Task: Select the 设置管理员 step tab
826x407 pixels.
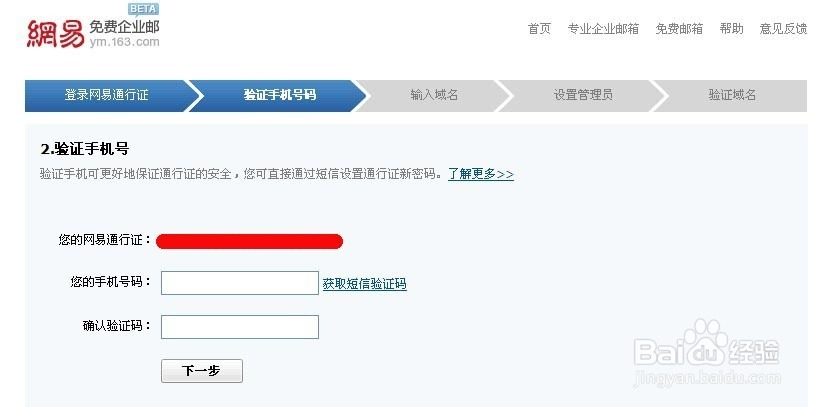Action: pos(583,95)
